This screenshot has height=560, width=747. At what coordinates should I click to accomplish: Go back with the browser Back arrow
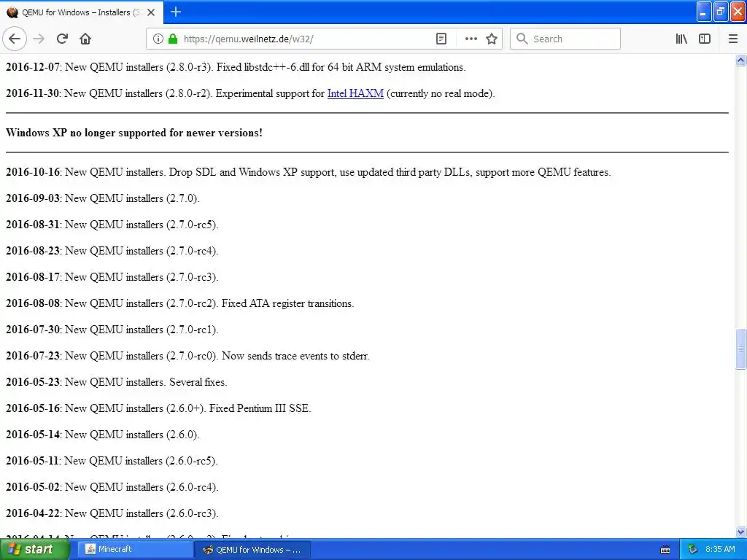point(15,39)
